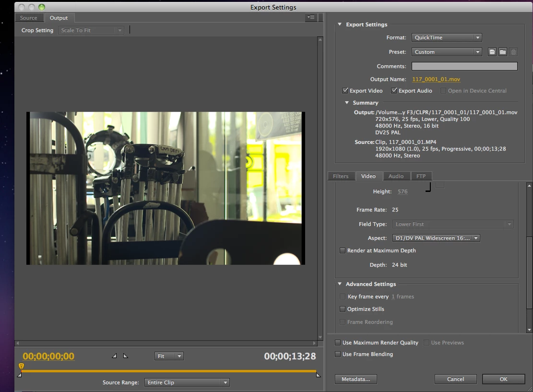The image size is (533, 392).
Task: Click the timeline out point marker
Action: (318, 375)
